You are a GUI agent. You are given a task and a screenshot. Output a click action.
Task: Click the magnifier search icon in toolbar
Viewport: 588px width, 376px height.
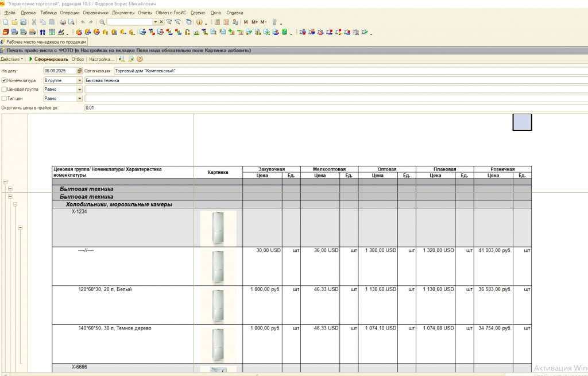(x=102, y=22)
